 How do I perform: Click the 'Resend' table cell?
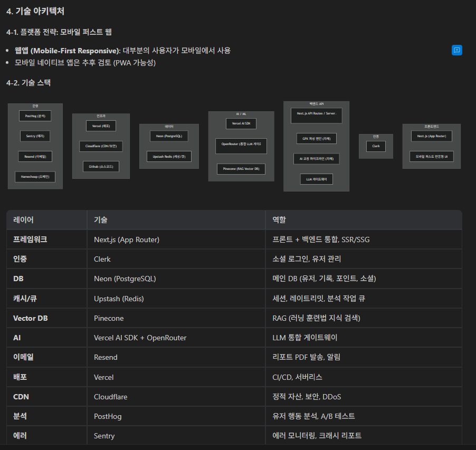(x=176, y=357)
